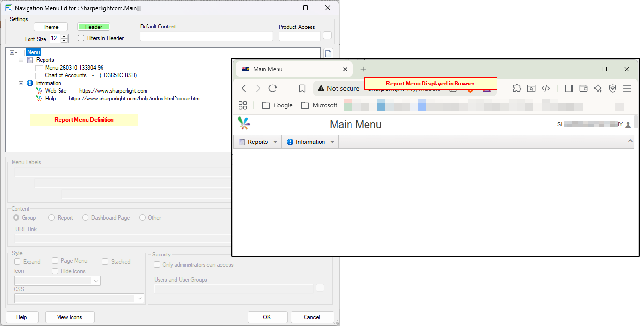The image size is (644, 326).
Task: Click the Product Access text field
Action: click(x=299, y=36)
